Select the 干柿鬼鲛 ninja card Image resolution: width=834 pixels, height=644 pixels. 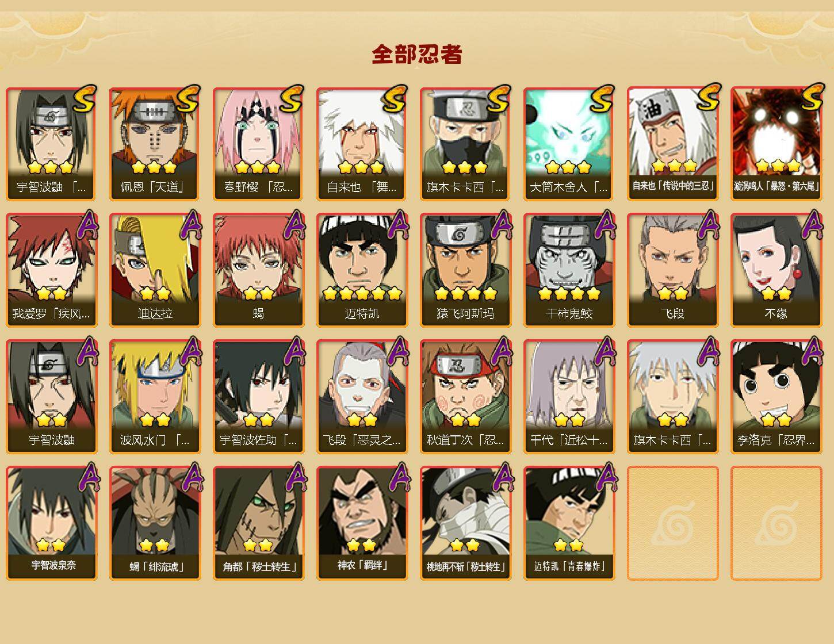569,270
